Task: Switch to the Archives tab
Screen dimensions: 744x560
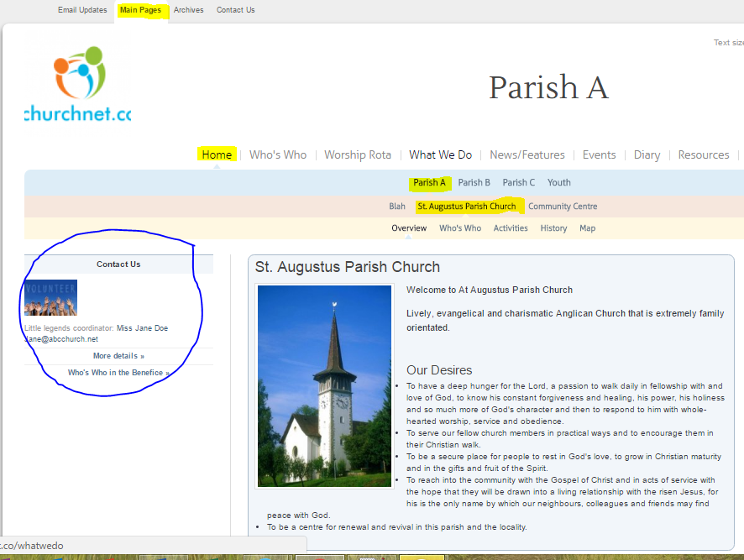Action: [188, 10]
